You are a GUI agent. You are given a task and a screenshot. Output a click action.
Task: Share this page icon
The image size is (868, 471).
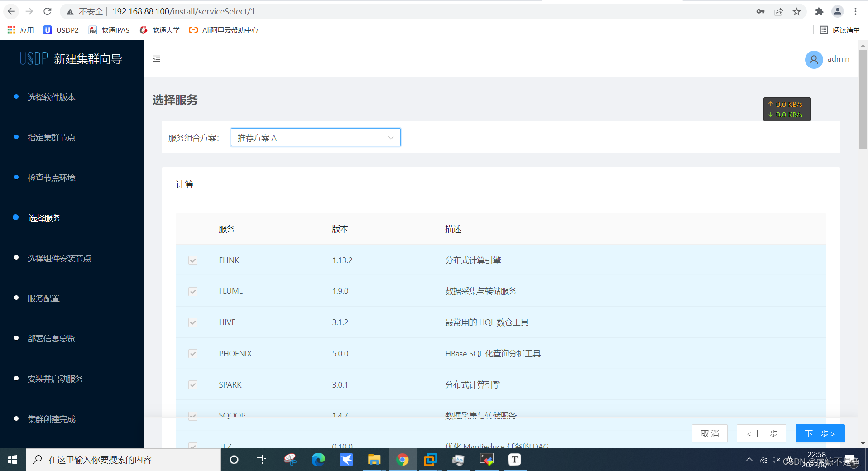[x=778, y=12]
